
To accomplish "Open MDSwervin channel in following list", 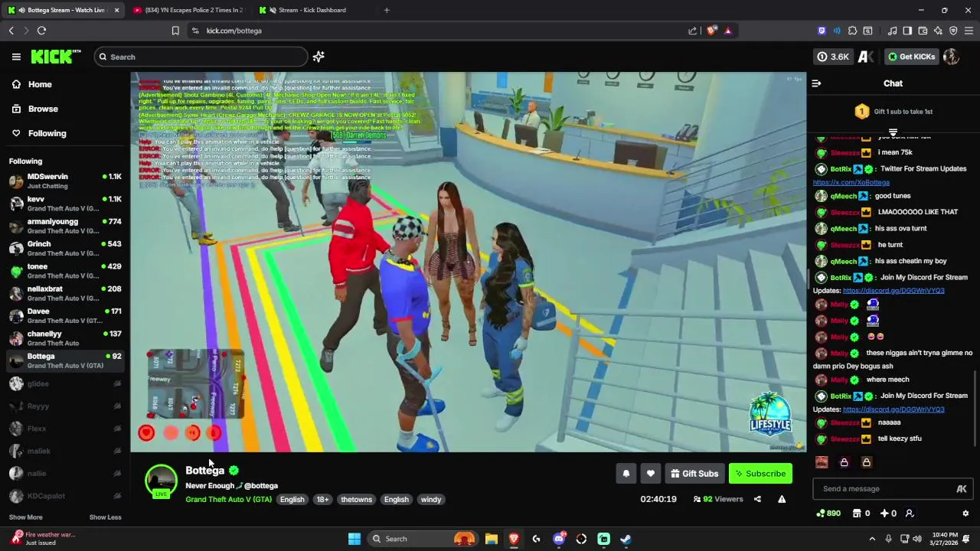I will click(x=65, y=181).
